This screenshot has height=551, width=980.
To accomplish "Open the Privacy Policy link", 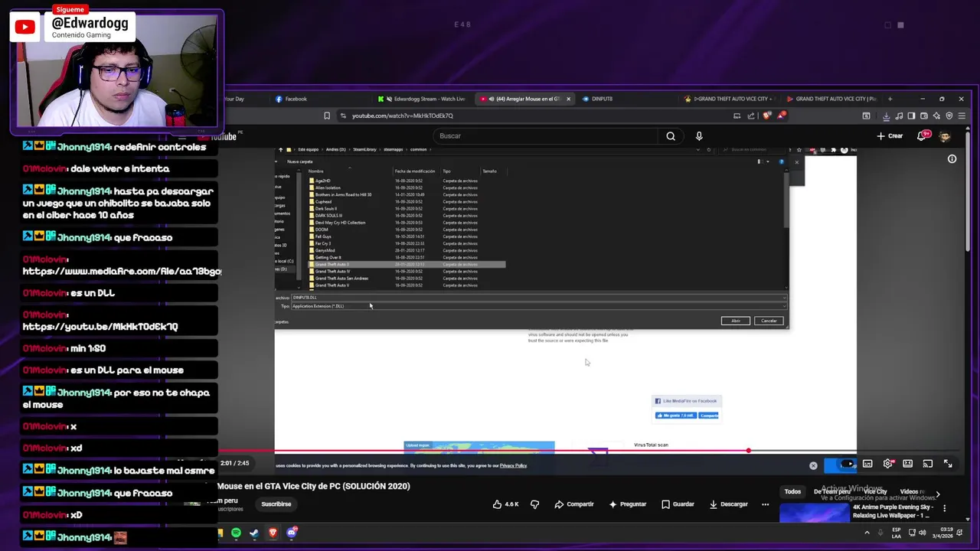I will [513, 465].
